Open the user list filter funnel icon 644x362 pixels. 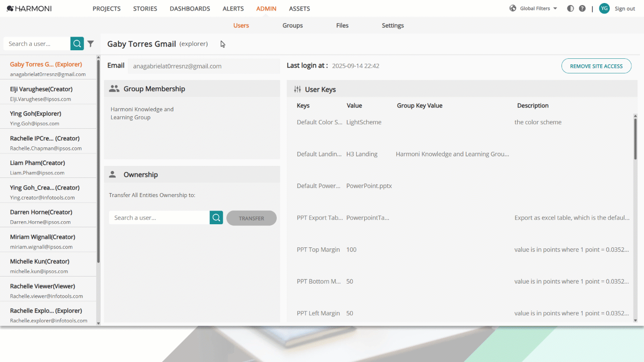91,44
